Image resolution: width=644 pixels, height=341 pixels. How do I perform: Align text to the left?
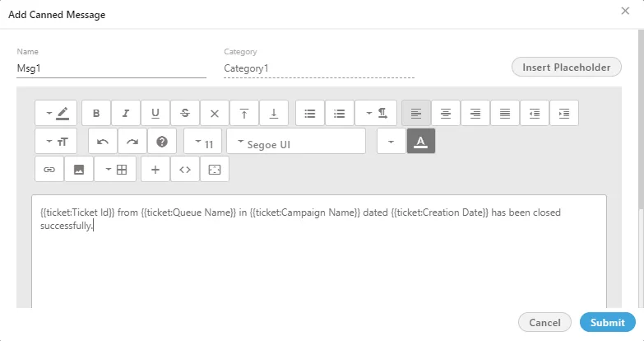416,113
